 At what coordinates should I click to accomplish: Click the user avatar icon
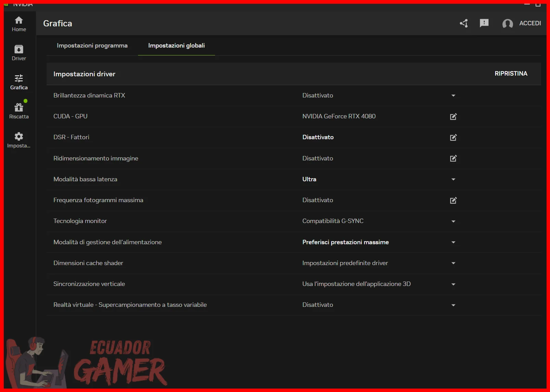click(x=508, y=23)
